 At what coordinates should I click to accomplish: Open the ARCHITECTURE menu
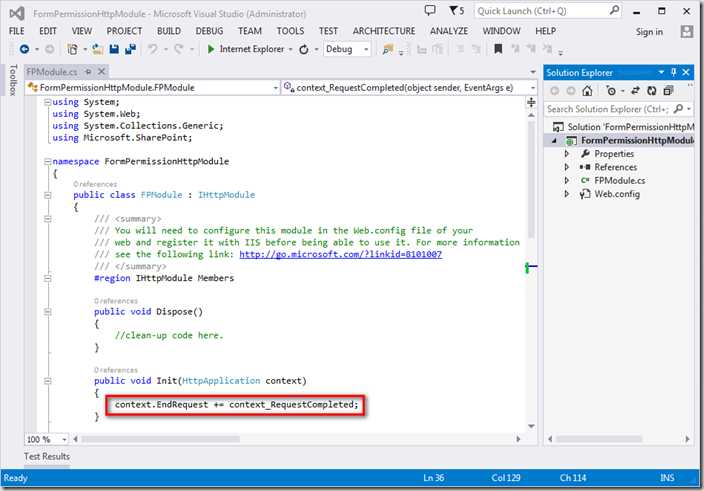coord(384,31)
